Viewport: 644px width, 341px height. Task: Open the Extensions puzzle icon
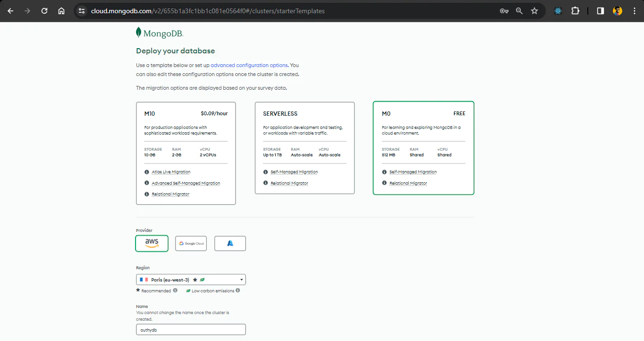click(x=575, y=11)
